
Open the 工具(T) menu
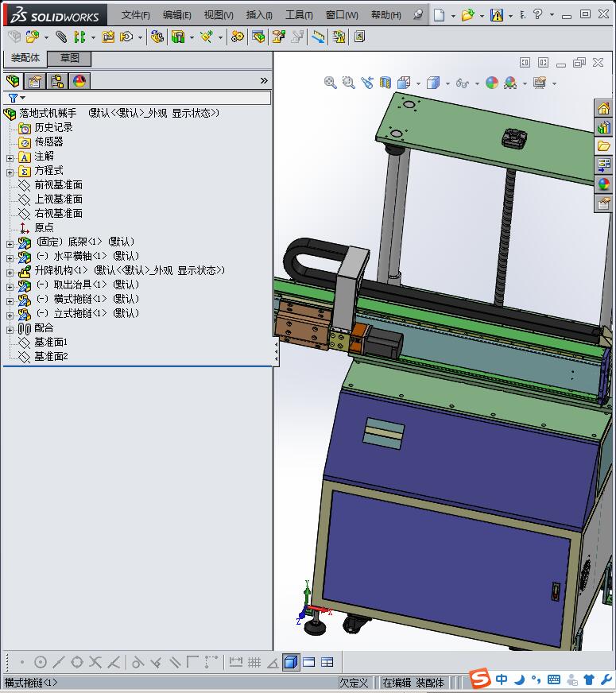coord(299,15)
